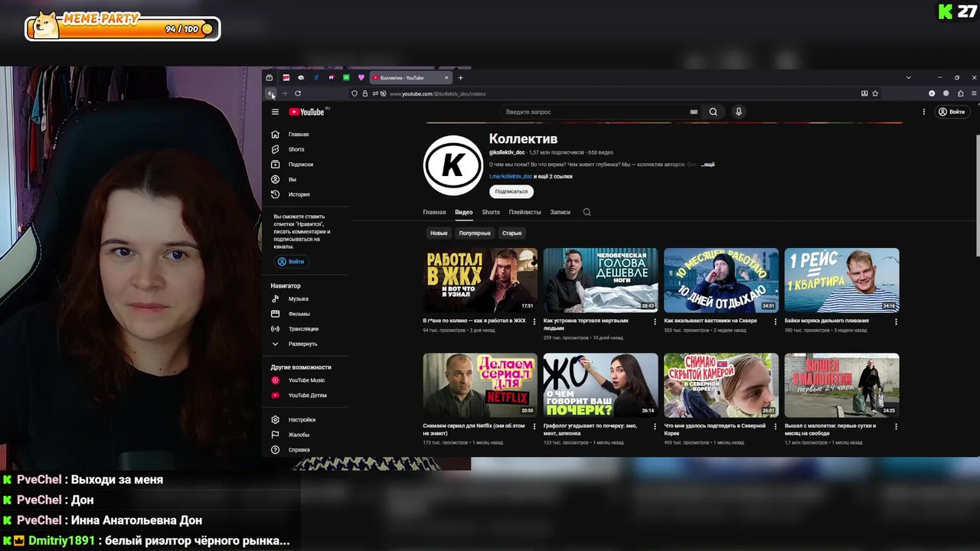Bookmark the page with the star icon
This screenshot has width=980, height=551.
(875, 93)
